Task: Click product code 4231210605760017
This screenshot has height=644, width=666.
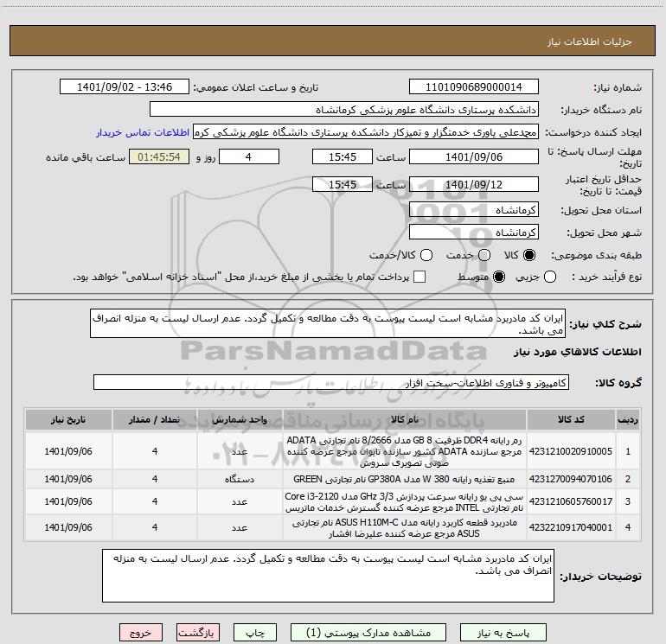Action: [x=571, y=501]
